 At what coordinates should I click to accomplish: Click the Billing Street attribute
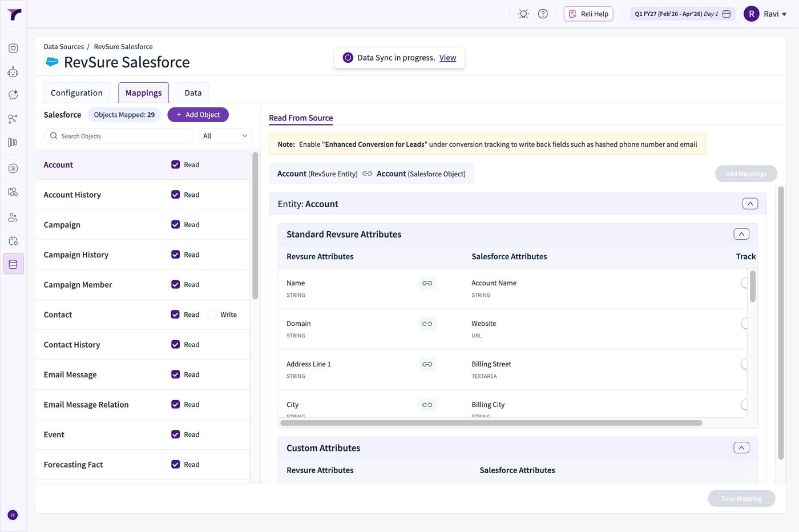pyautogui.click(x=491, y=364)
